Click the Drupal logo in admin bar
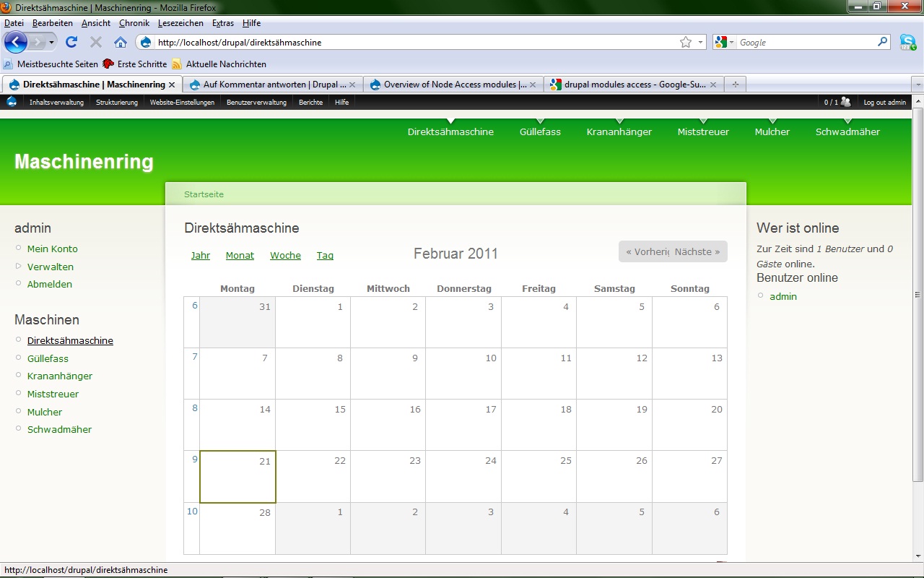 click(12, 102)
